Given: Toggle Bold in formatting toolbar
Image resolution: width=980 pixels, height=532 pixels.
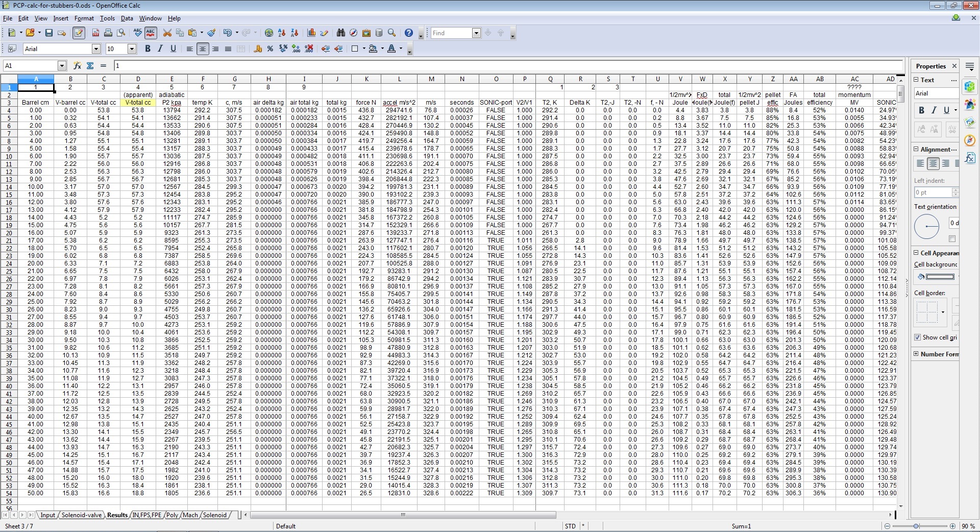Looking at the screenshot, I should tap(148, 49).
